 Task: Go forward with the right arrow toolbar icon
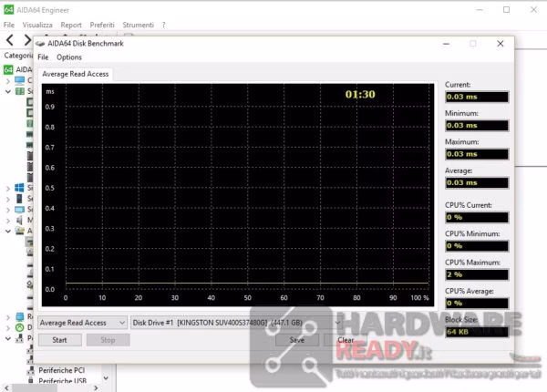[27, 40]
